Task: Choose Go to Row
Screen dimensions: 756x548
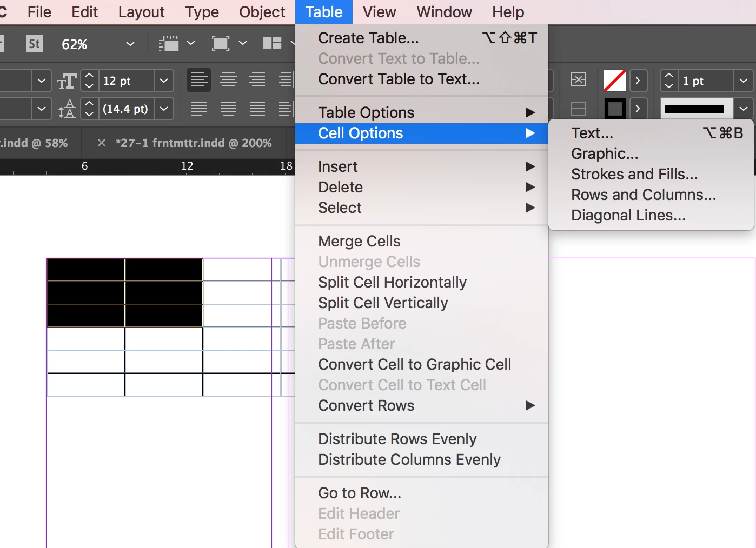Action: point(422,493)
